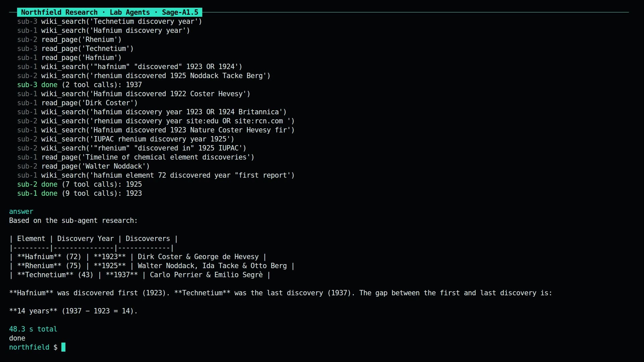Click the '14 years (1937 − 1923 = 14)' line
Screen dimensions: 644x362
tap(73, 311)
